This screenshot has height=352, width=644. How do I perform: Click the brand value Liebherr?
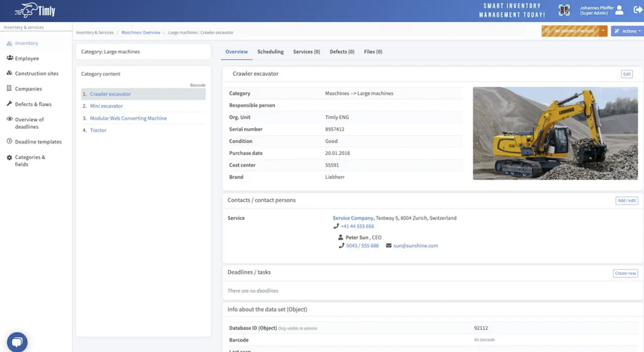coord(335,177)
